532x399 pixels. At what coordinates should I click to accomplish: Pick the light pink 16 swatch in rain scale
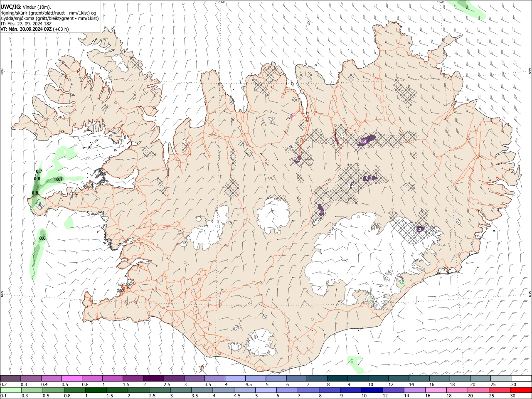[x=436, y=390]
